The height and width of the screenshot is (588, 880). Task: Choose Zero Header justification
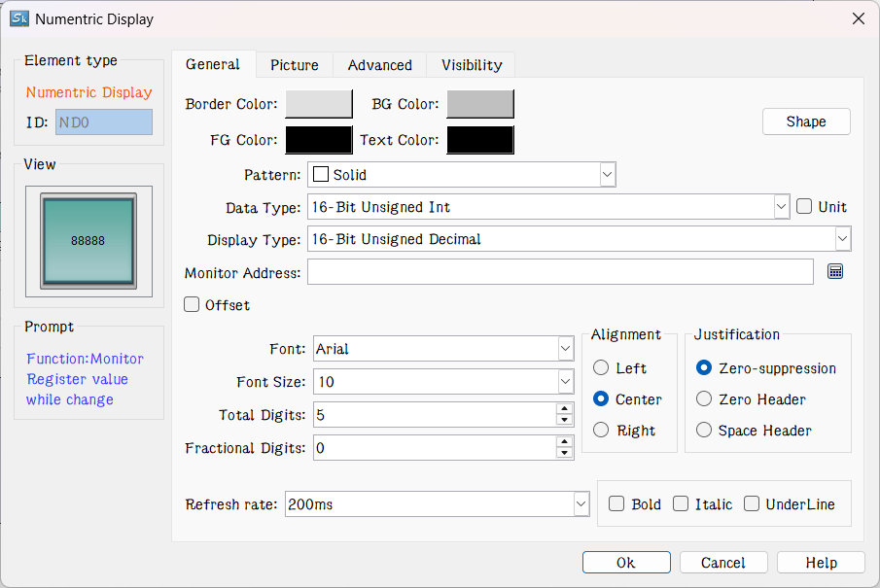click(704, 399)
